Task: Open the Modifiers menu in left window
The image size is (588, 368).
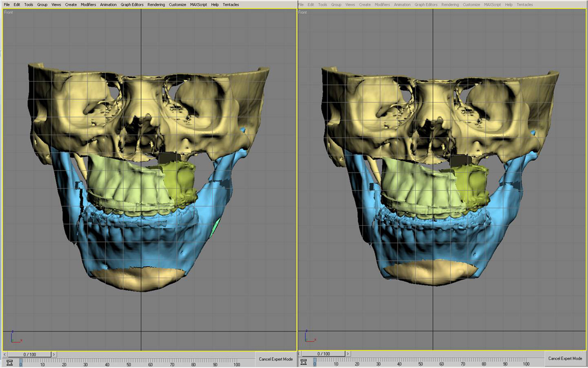Action: [x=88, y=4]
